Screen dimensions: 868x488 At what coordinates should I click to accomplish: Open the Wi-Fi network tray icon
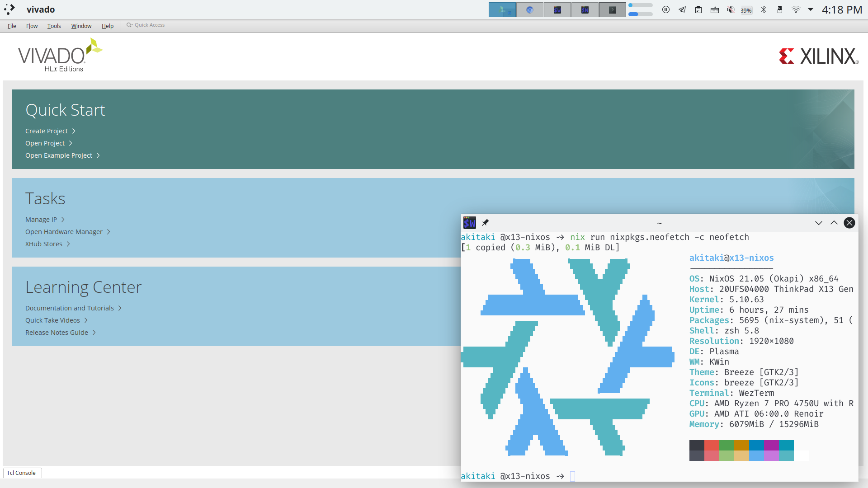796,9
